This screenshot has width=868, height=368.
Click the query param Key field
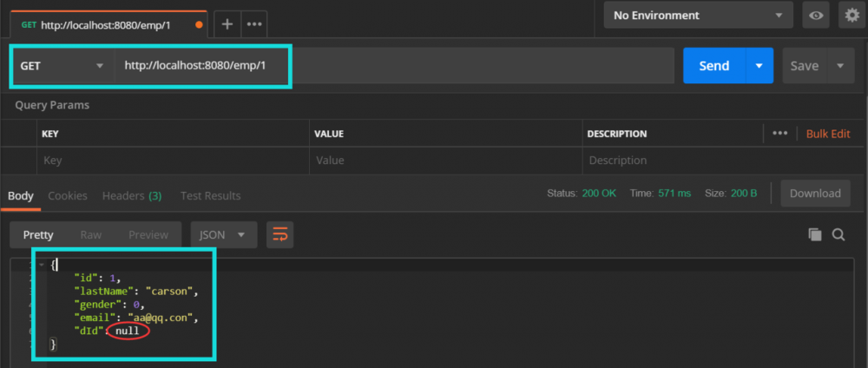[173, 161]
